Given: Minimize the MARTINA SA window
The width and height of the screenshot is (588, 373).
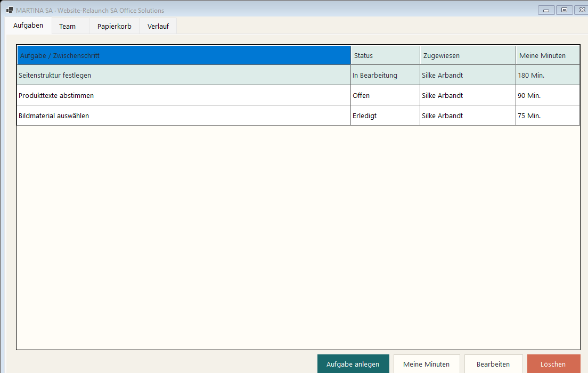Looking at the screenshot, I should (x=546, y=10).
